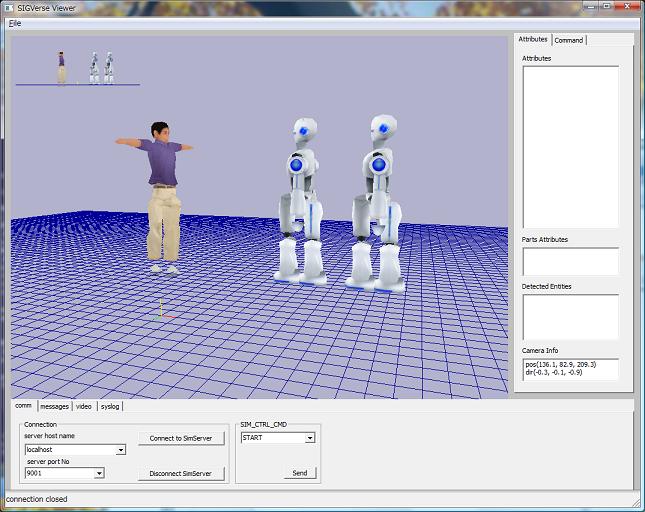Click inside the Camera Info text box
Screen dimensions: 645x512
570,369
